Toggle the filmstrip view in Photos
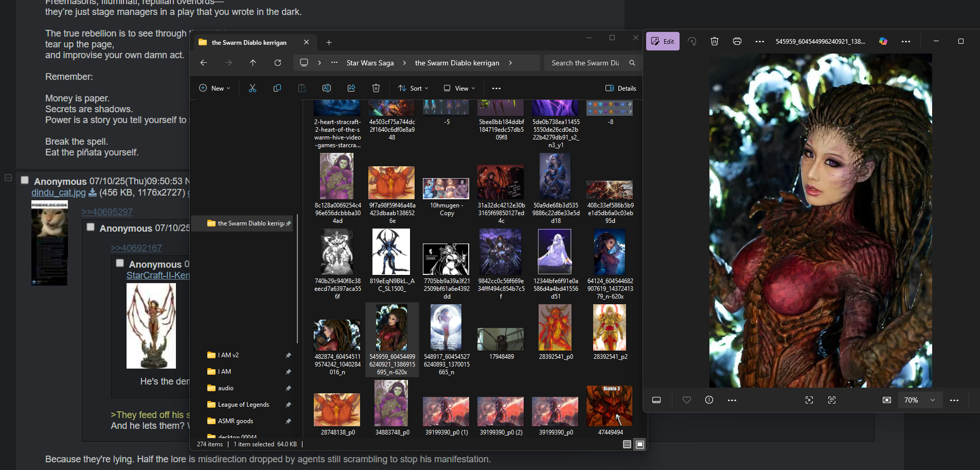This screenshot has width=980, height=470. pyautogui.click(x=656, y=400)
